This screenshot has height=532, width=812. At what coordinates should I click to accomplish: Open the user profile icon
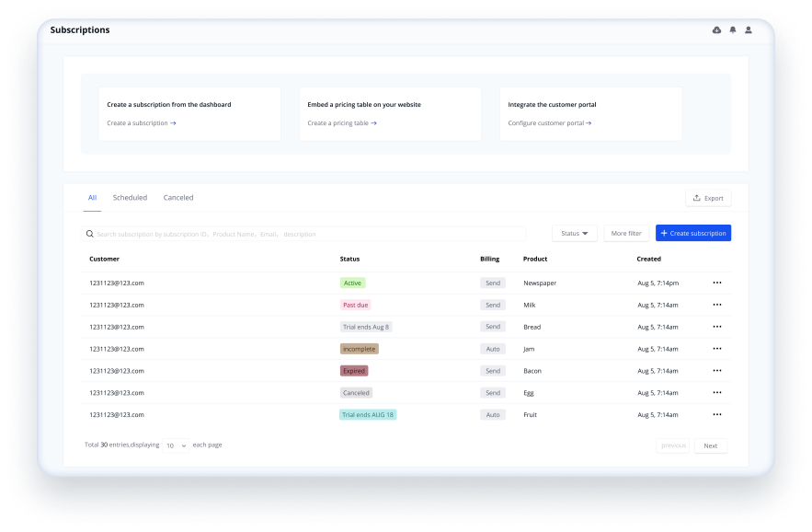pyautogui.click(x=749, y=30)
